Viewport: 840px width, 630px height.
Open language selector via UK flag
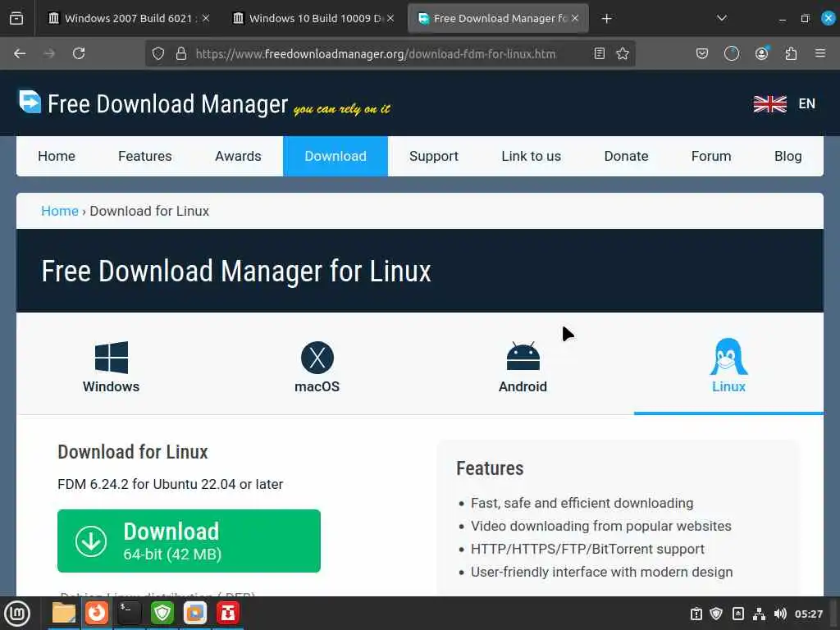point(769,104)
